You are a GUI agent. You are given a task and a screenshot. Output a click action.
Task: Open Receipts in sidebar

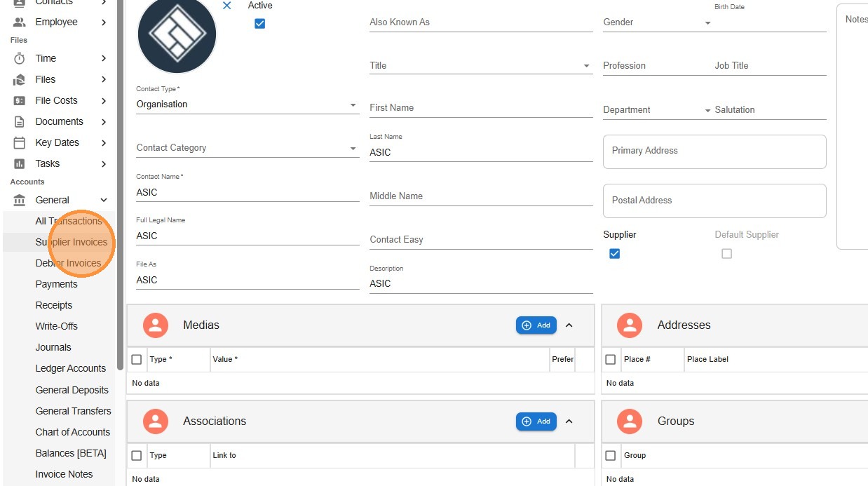click(x=54, y=305)
